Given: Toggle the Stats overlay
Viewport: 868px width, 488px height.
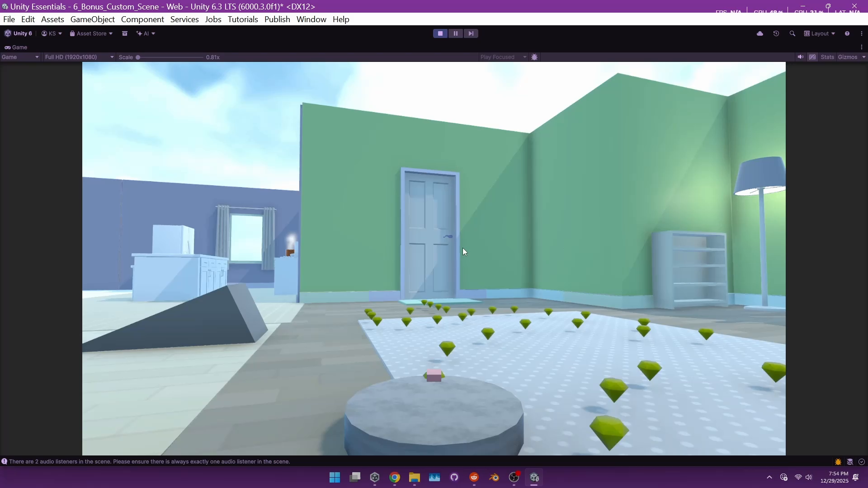Looking at the screenshot, I should click(x=827, y=57).
